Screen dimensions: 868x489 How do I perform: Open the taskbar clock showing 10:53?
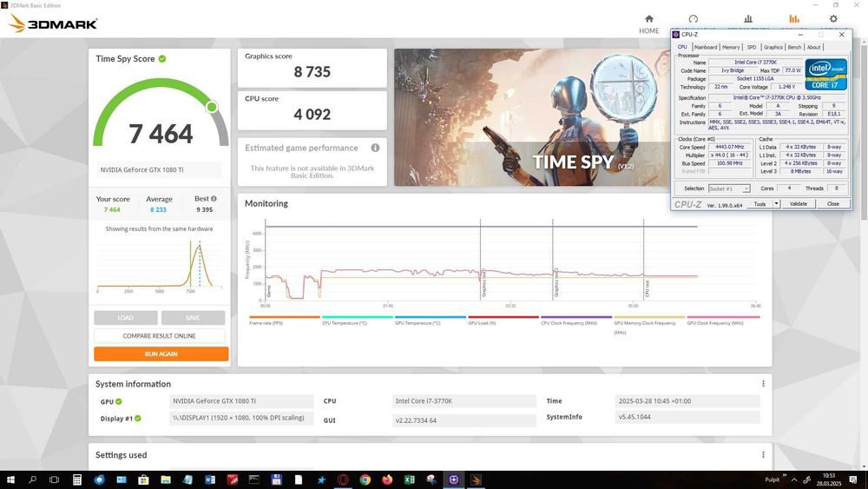point(828,479)
